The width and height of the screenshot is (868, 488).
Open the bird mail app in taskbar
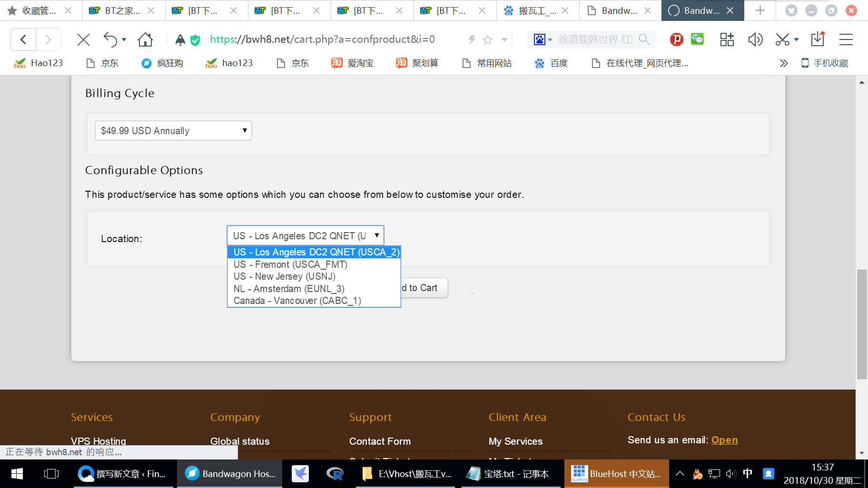click(300, 474)
